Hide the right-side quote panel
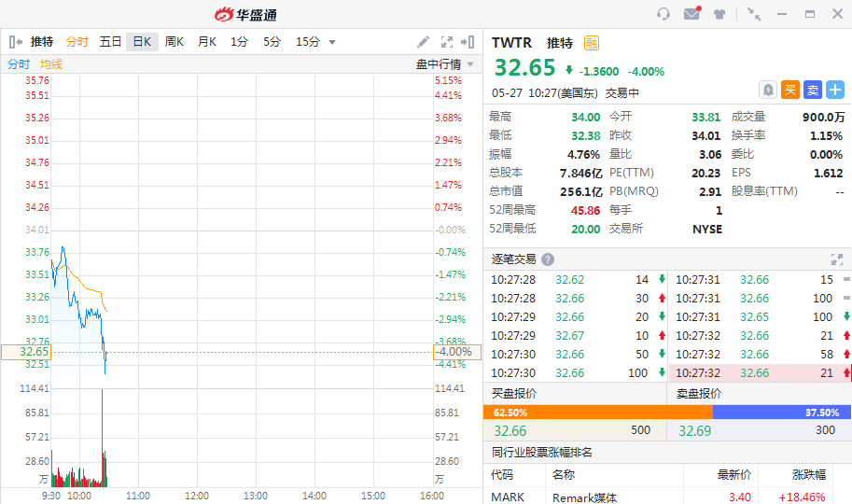 469,42
